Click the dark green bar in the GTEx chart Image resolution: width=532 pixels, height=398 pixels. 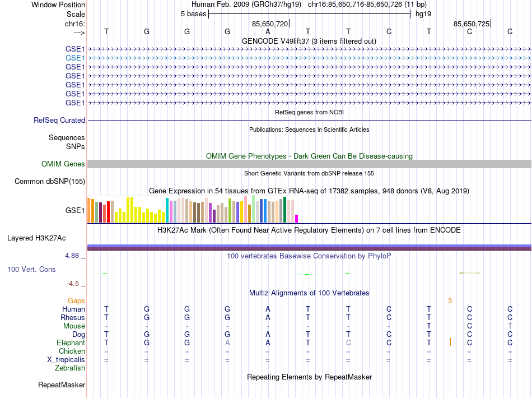pyautogui.click(x=284, y=210)
